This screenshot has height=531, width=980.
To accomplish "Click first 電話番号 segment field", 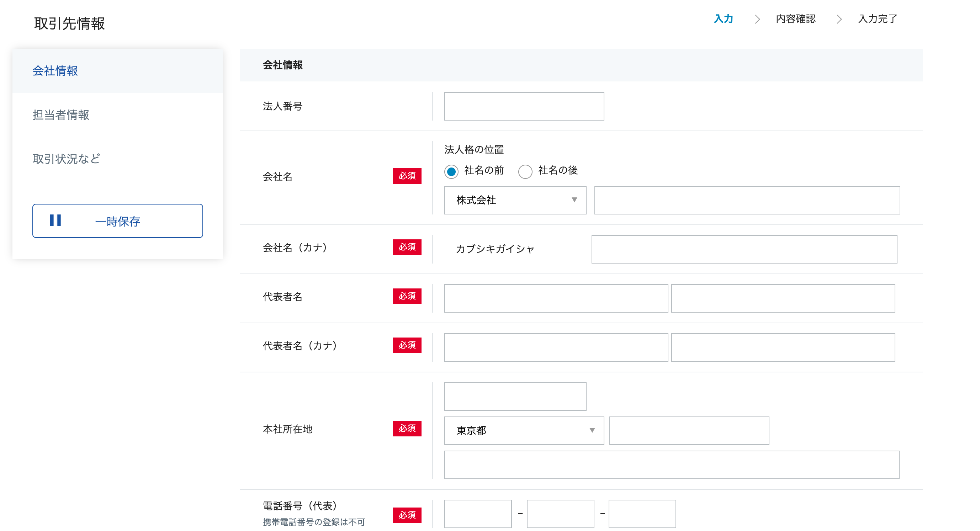I will point(478,514).
